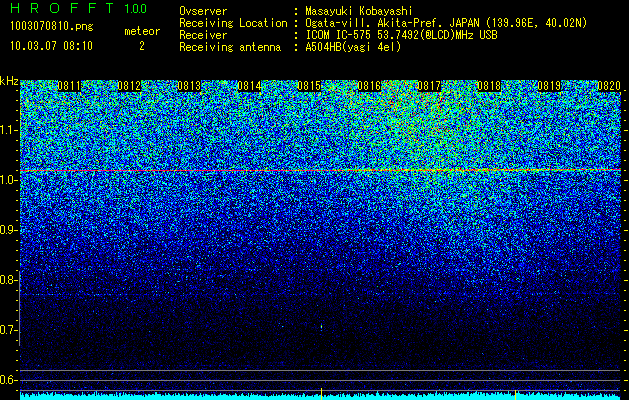The height and width of the screenshot is (400, 629).
Task: Click the meteor label
Action: [x=142, y=31]
